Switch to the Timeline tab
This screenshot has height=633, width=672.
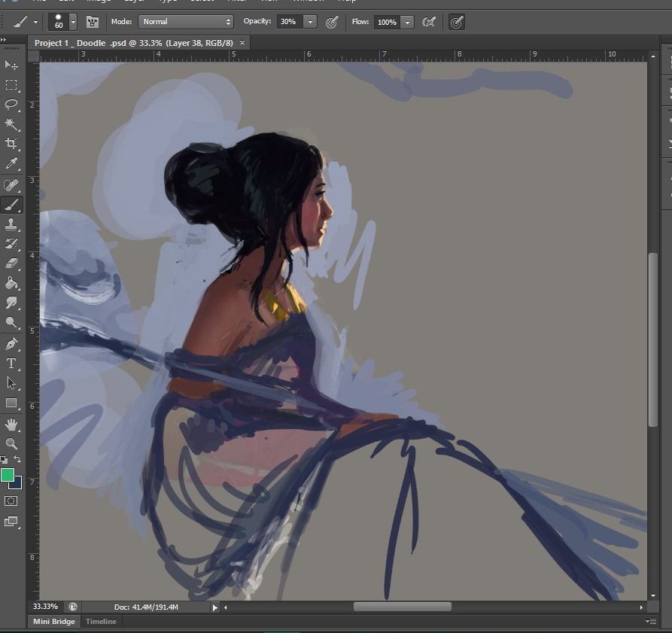coord(101,622)
